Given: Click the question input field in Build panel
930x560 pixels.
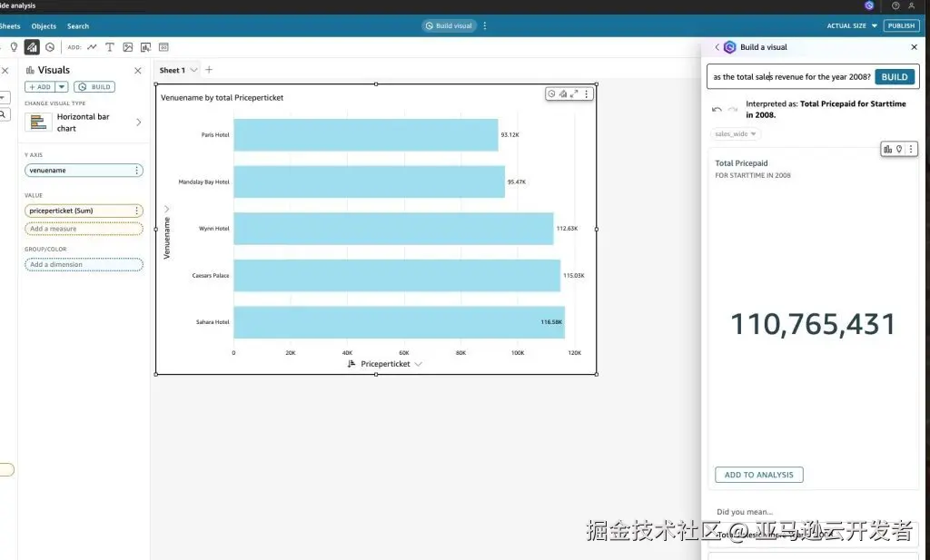Looking at the screenshot, I should 791,76.
